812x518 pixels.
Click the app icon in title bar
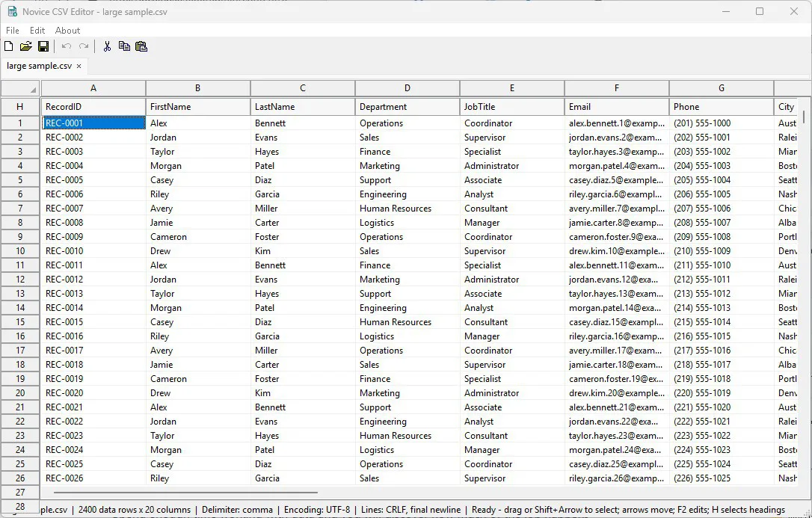pos(12,11)
